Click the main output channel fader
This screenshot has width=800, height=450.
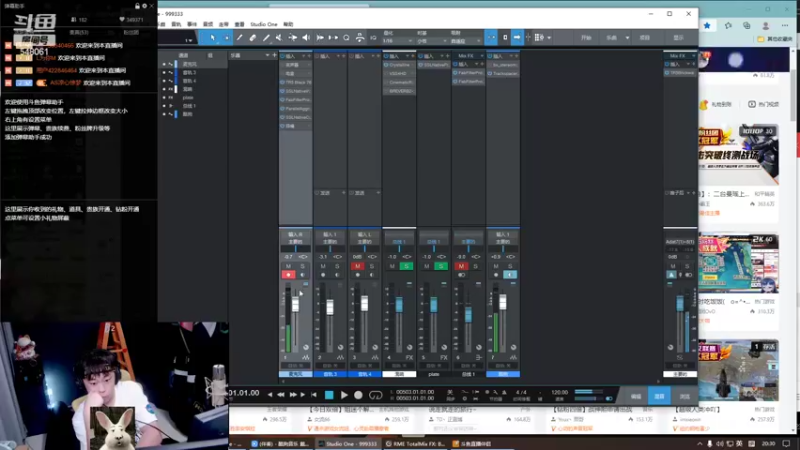click(680, 304)
